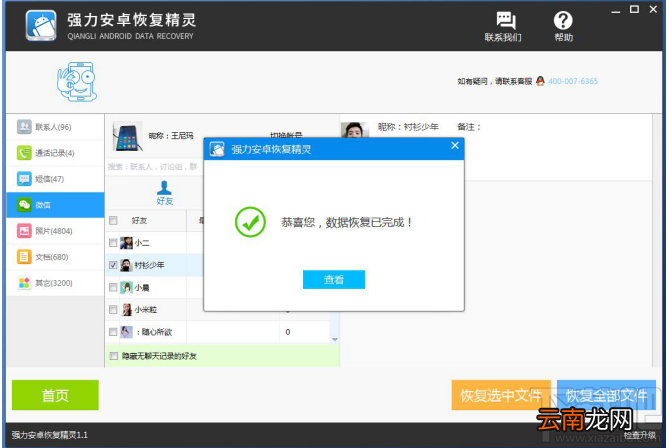Screen dimensions: 670x448
Task: Click the contacts icon beside 联系人
Action: (24, 127)
